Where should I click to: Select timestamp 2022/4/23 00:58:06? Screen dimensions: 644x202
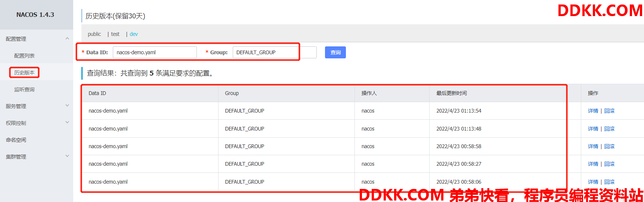pos(459,182)
